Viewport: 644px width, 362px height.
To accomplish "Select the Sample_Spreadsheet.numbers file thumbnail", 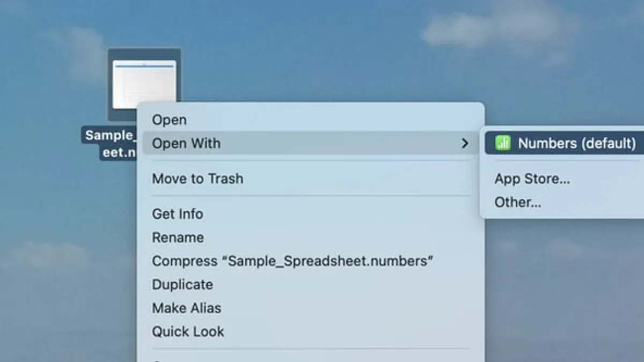I will coord(144,84).
